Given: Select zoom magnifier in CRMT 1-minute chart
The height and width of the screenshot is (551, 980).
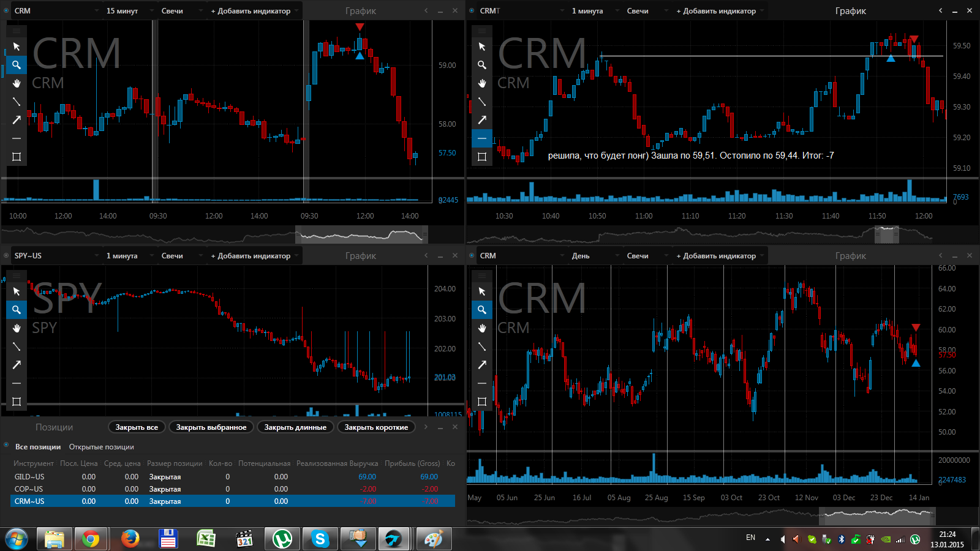Looking at the screenshot, I should [482, 65].
